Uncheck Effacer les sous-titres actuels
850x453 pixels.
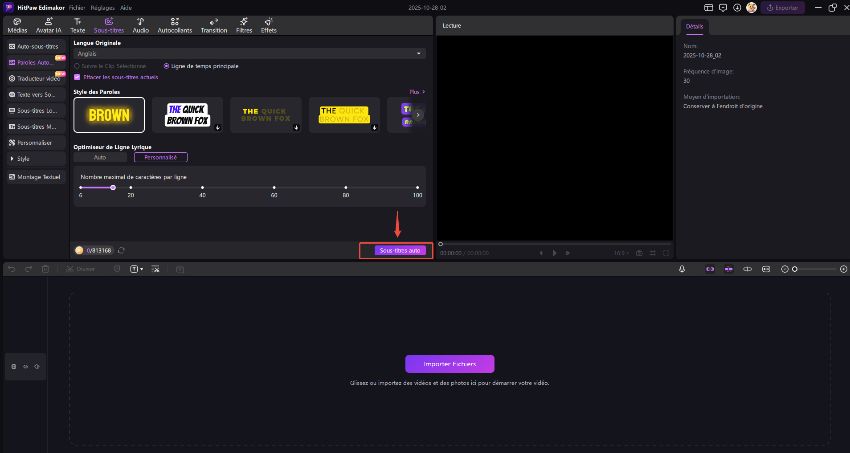78,76
